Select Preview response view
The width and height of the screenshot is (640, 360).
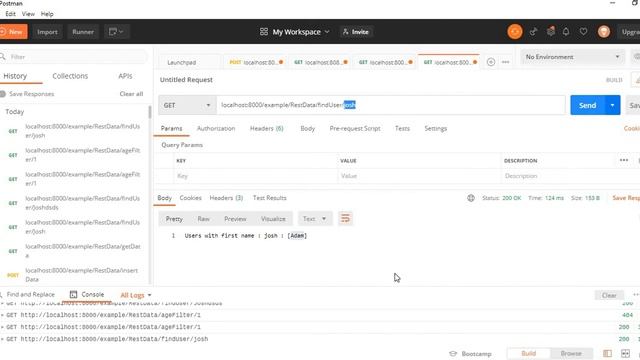[235, 219]
